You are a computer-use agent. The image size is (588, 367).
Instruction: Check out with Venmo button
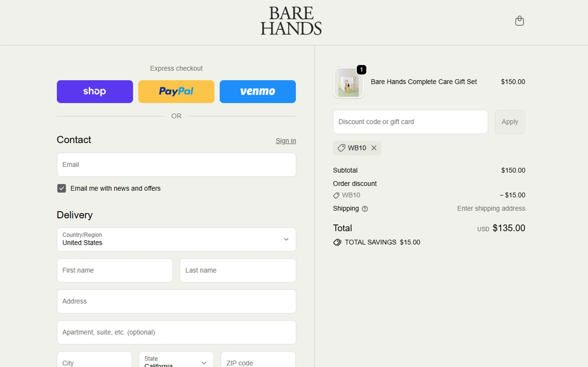[x=258, y=92]
